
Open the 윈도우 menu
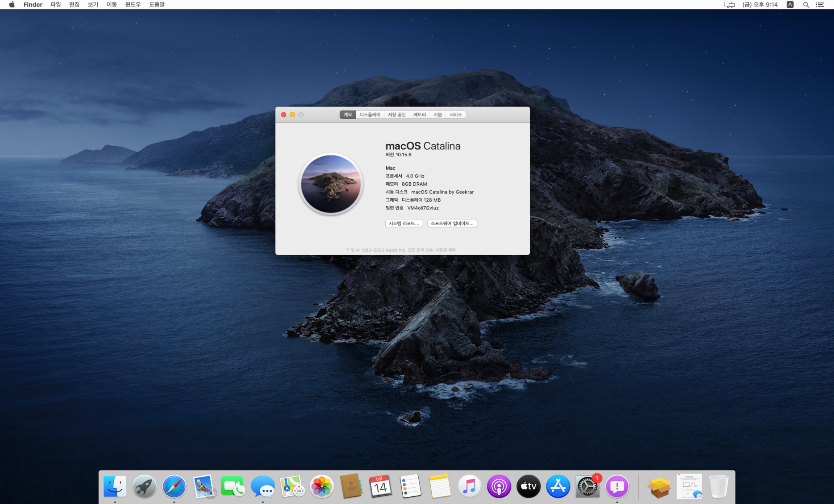(133, 5)
